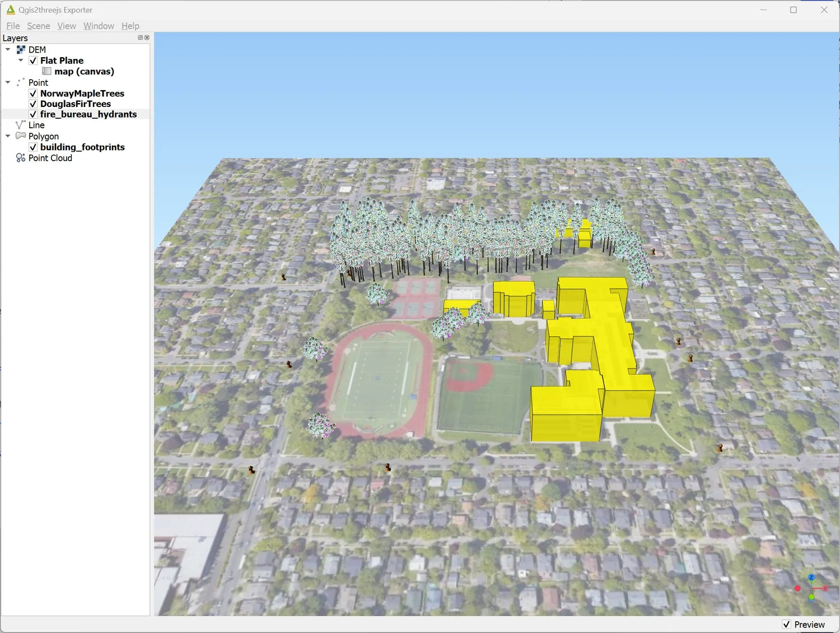Uncheck the Preview checkbox
840x633 pixels.
786,624
